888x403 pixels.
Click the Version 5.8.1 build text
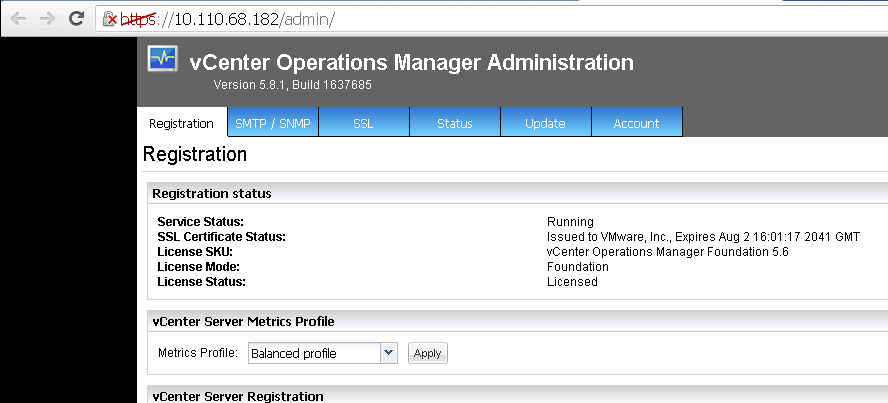coord(292,85)
